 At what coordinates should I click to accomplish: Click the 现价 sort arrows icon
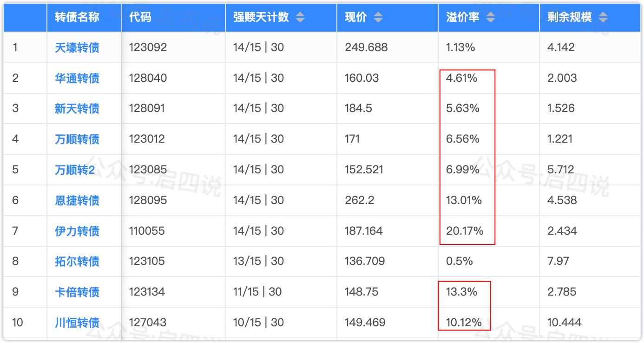pos(378,18)
